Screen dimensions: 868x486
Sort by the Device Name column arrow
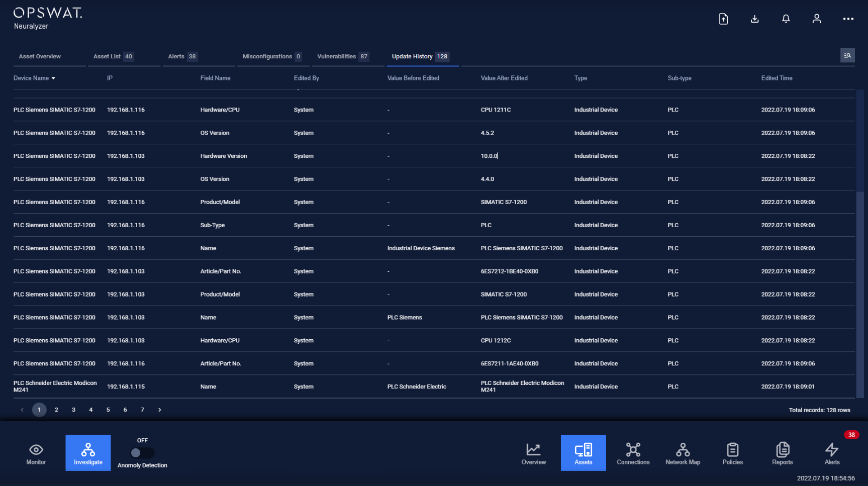[53, 78]
